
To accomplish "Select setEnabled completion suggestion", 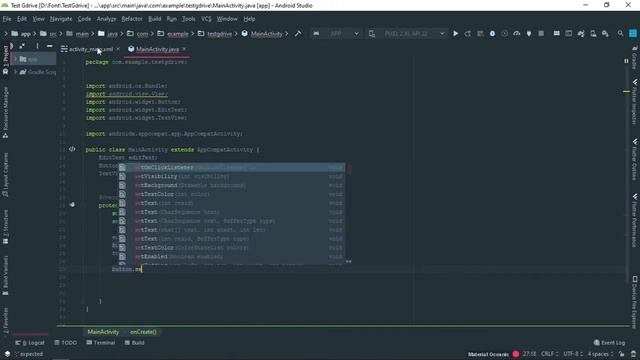I will coord(232,257).
